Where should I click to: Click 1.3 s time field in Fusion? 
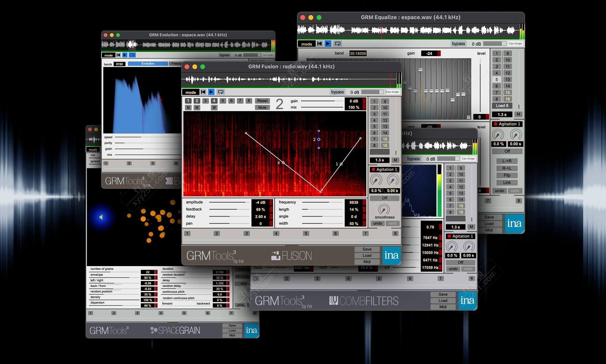tap(380, 160)
